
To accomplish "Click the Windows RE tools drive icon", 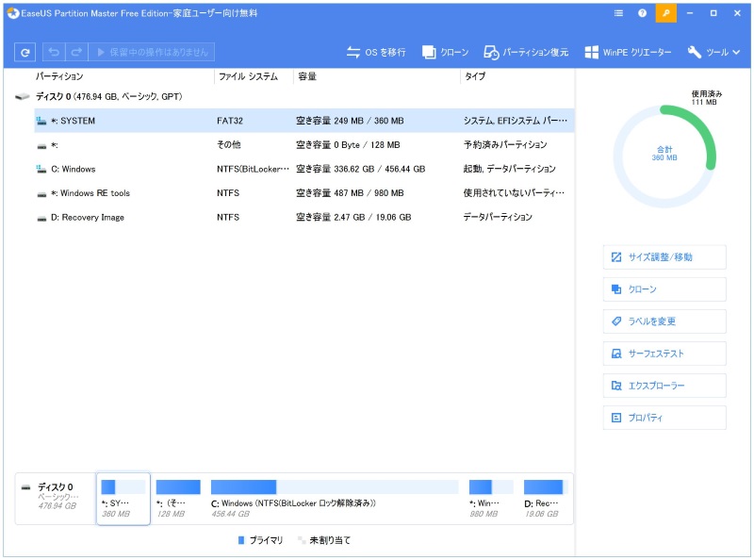I will click(x=41, y=194).
